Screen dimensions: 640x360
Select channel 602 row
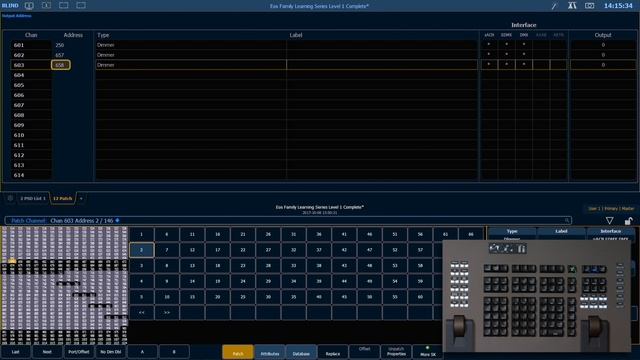322,55
